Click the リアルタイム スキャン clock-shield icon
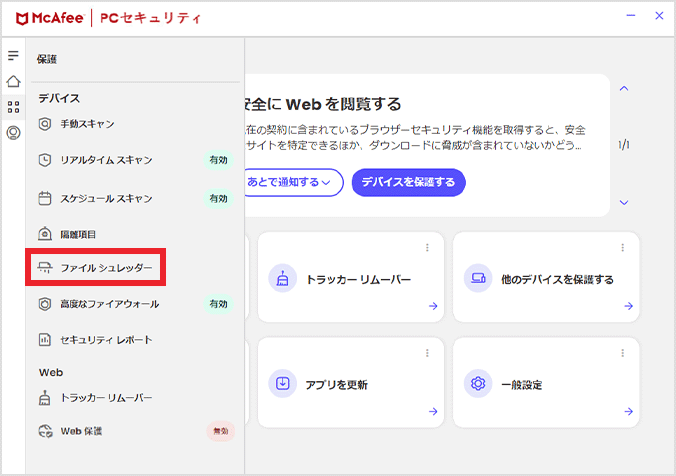 click(45, 160)
